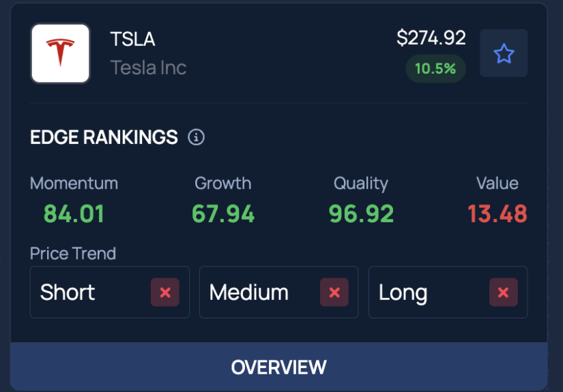Image resolution: width=563 pixels, height=392 pixels.
Task: Click the EDGE RANKINGS heading
Action: (x=104, y=137)
